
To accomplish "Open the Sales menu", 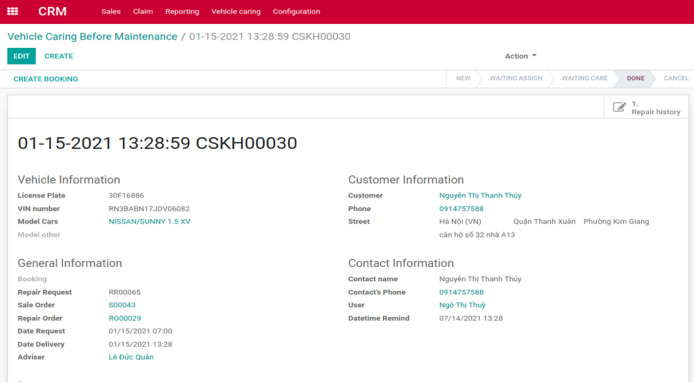I will (111, 12).
